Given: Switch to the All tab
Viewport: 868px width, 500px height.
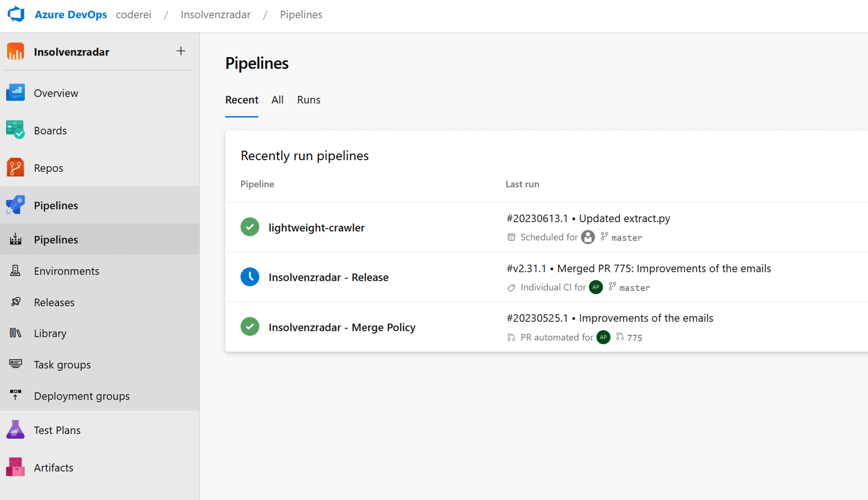Looking at the screenshot, I should coord(277,100).
